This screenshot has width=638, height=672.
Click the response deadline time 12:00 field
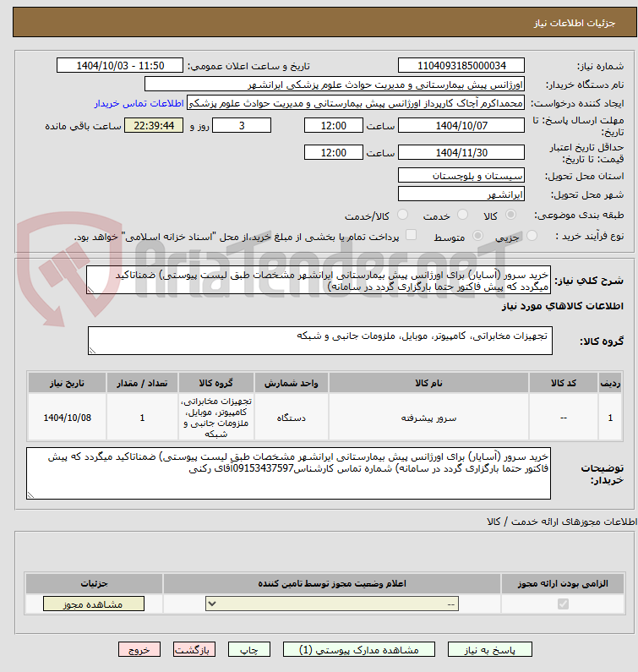pyautogui.click(x=333, y=126)
